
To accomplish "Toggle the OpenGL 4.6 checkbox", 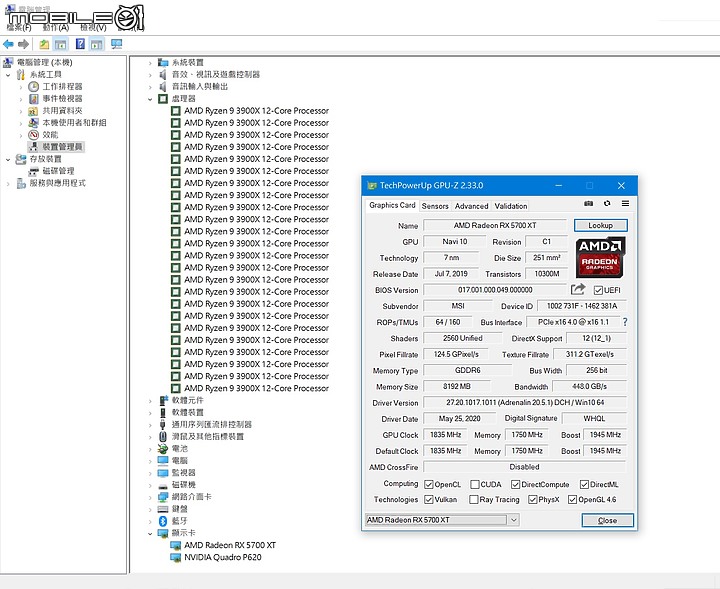I will (x=572, y=499).
